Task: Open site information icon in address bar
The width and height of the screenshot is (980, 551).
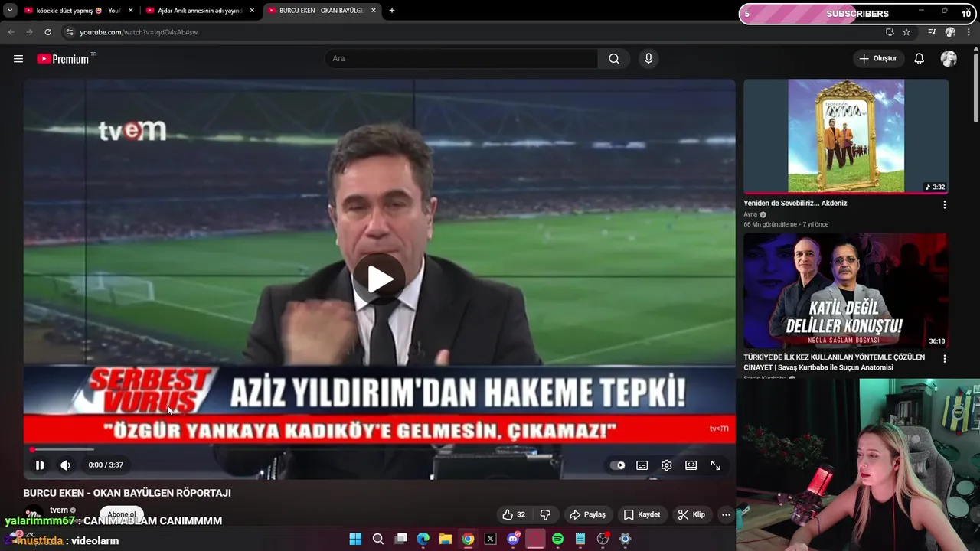Action: coord(70,32)
